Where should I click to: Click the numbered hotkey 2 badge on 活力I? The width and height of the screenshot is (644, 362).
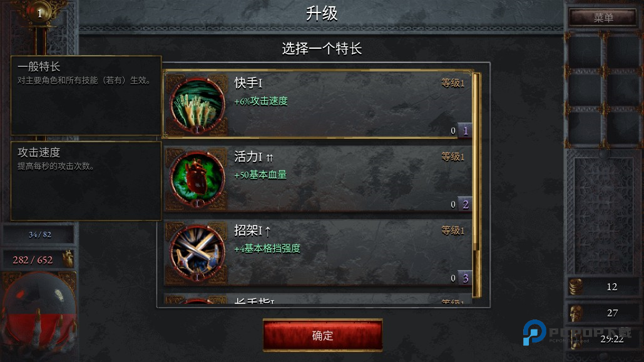(x=465, y=204)
